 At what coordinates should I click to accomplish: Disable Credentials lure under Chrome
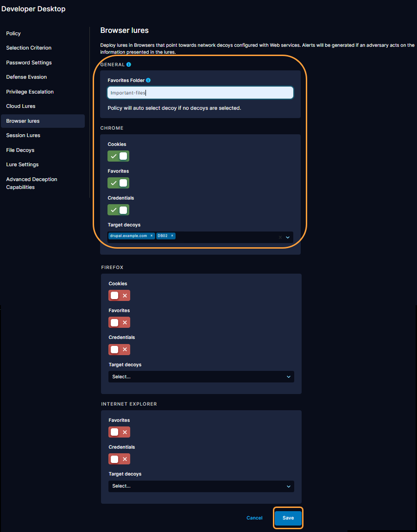(118, 210)
